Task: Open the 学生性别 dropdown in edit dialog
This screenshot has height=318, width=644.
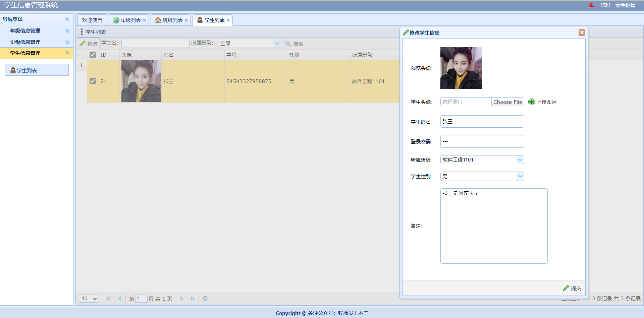Action: [520, 176]
